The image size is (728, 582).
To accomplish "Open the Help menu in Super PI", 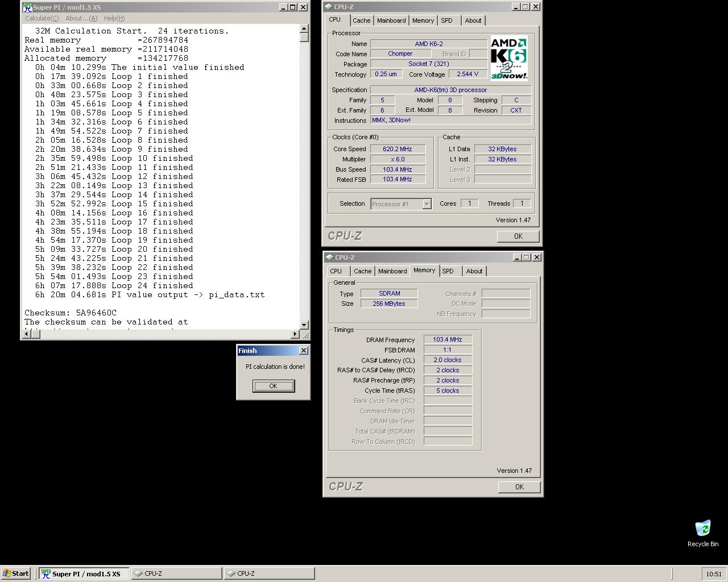I will coord(114,18).
